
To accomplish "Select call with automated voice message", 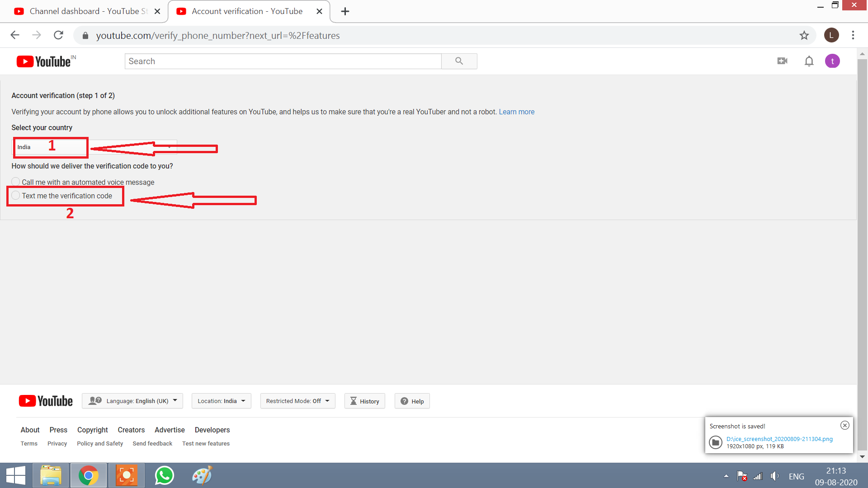I will point(16,182).
